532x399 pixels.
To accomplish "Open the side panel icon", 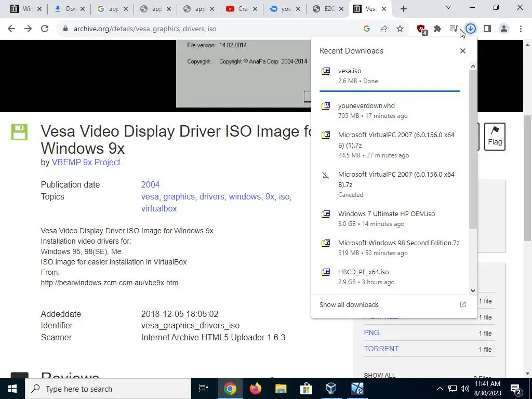I will 487,29.
